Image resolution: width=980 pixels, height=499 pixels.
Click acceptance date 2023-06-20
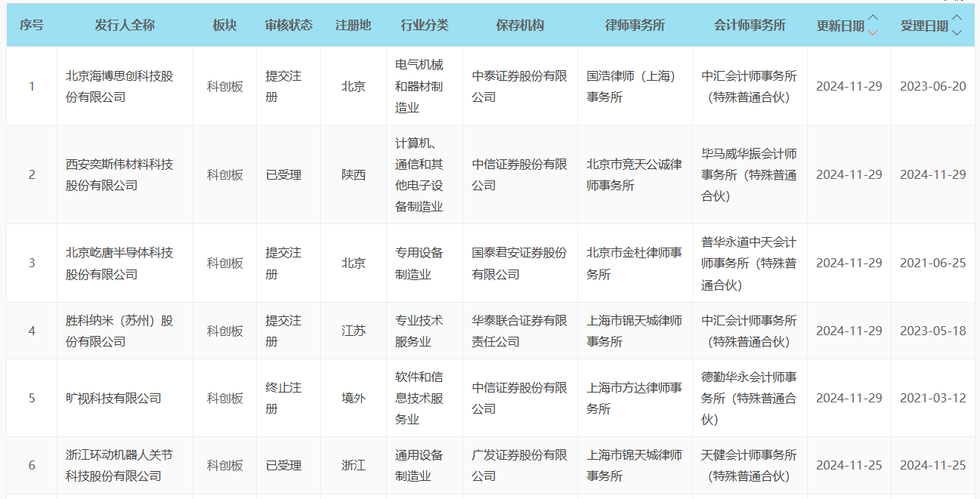pyautogui.click(x=932, y=86)
